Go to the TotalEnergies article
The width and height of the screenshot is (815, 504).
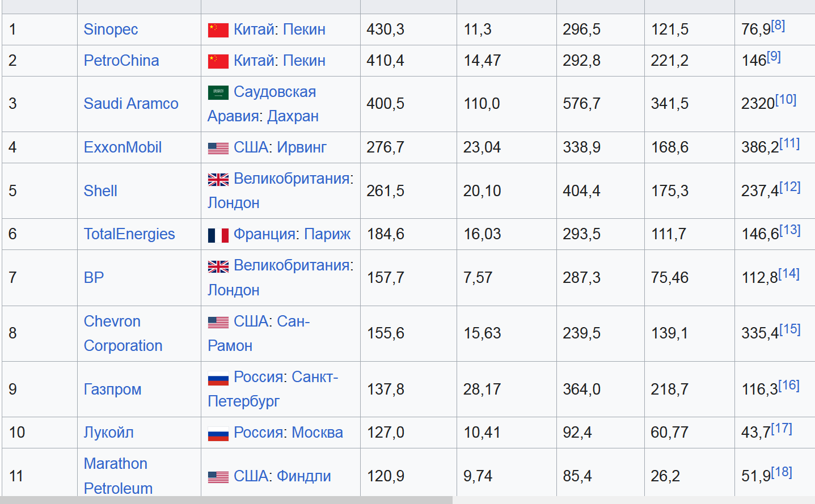(129, 234)
